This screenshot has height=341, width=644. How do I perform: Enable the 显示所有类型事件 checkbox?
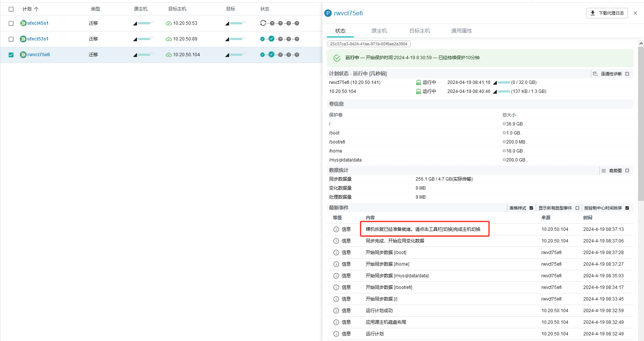pyautogui.click(x=577, y=208)
